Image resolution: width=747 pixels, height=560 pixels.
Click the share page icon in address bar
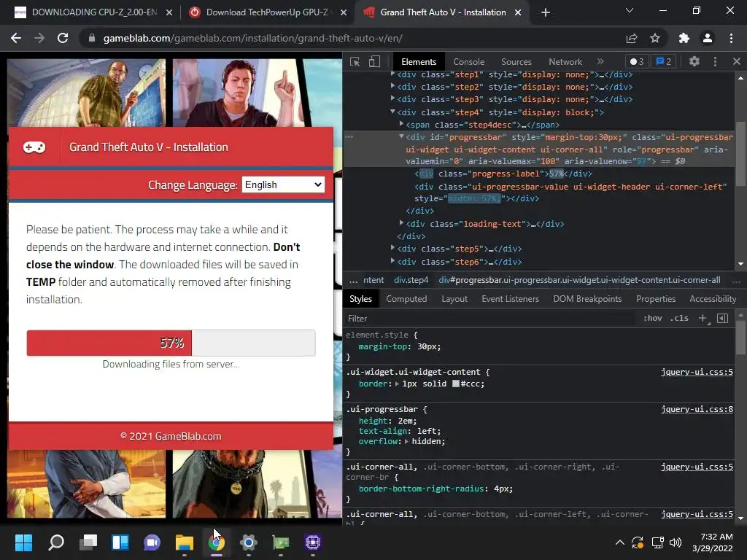click(632, 38)
